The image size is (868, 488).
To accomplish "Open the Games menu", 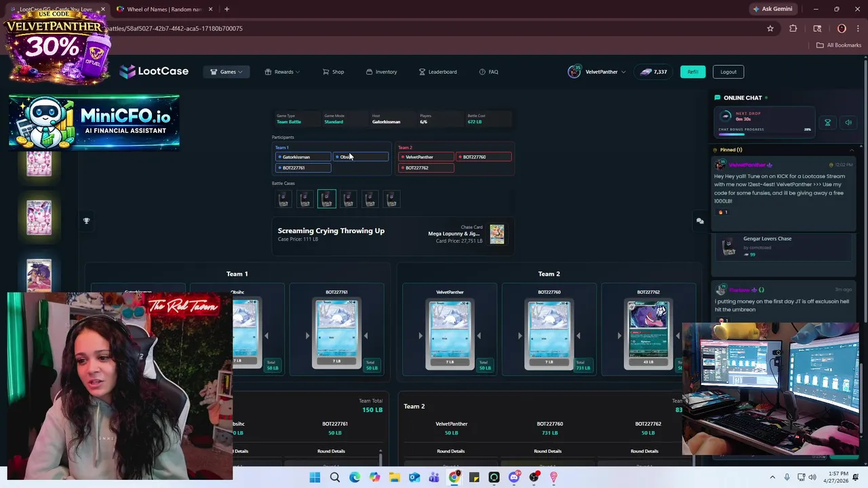I will coord(226,72).
